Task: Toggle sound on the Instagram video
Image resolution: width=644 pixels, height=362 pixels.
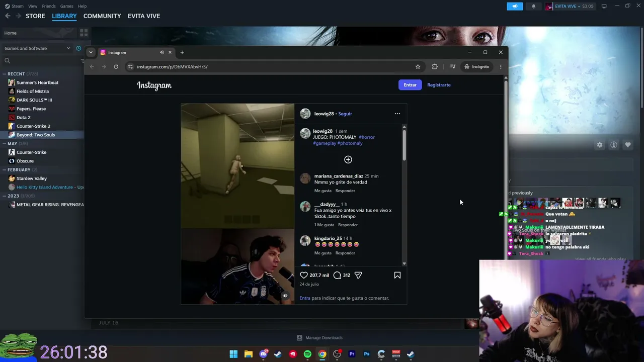Action: click(x=285, y=296)
